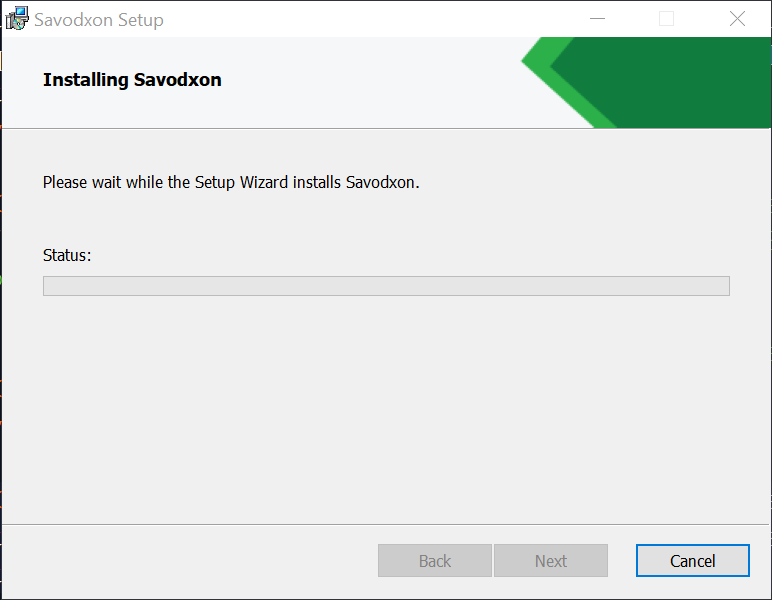772x600 pixels.
Task: Click the greyed-out maximize button
Action: (667, 19)
